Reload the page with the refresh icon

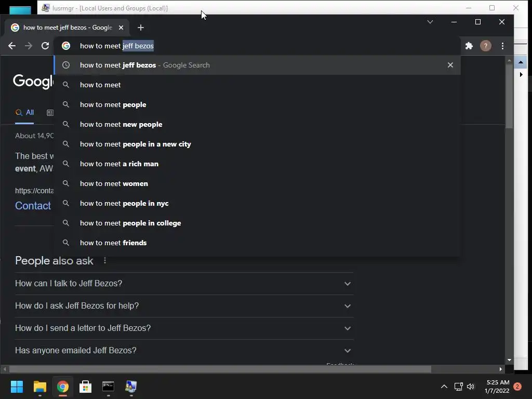45,46
